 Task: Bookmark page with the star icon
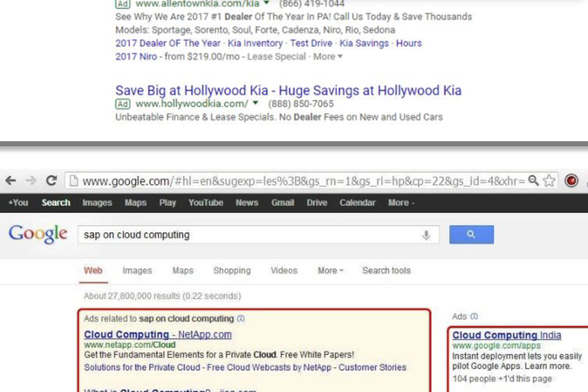(x=549, y=180)
